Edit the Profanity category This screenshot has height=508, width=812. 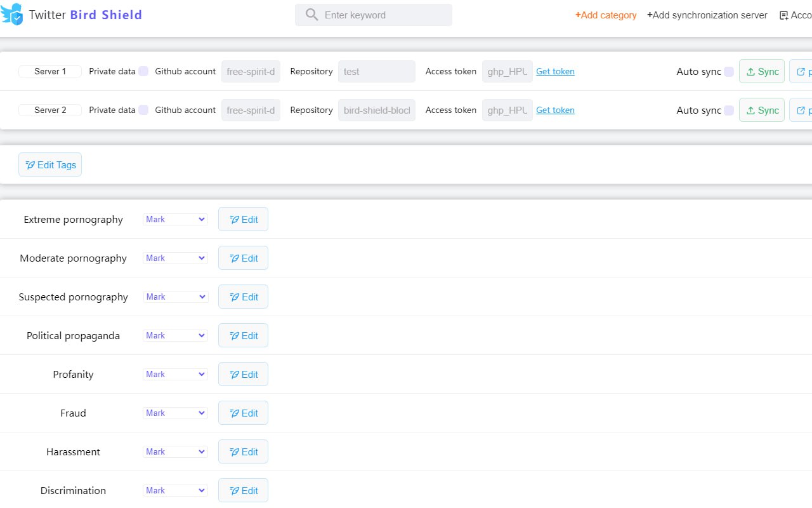243,374
